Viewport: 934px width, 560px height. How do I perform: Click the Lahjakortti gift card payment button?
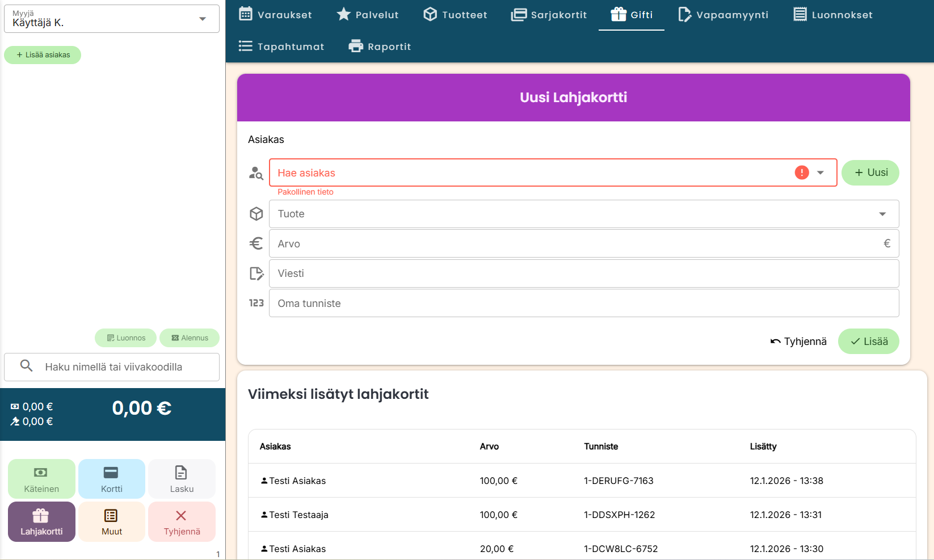(x=41, y=521)
